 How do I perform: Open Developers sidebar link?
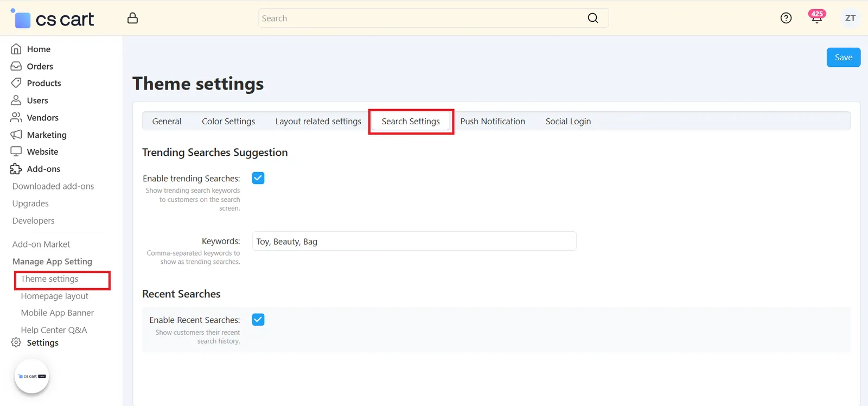34,220
